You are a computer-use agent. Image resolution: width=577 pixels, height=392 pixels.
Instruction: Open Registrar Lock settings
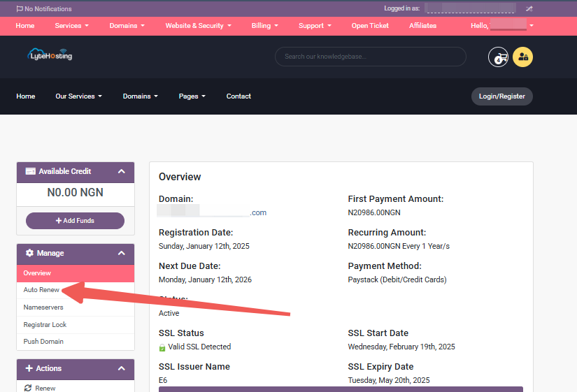(76, 325)
